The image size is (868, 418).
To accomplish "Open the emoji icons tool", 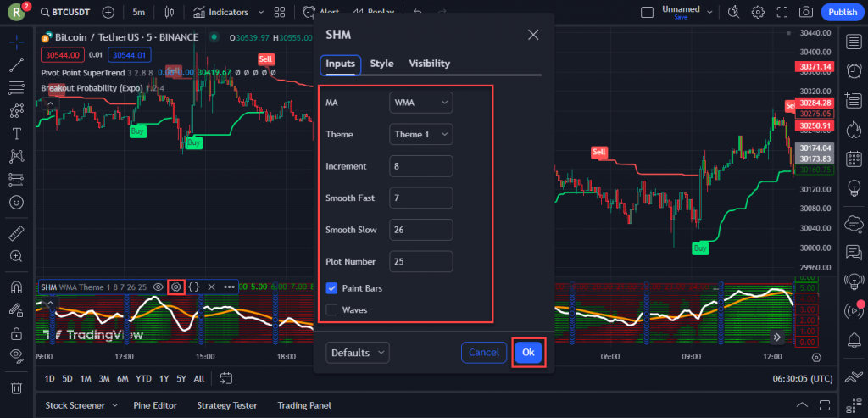I will [x=17, y=202].
